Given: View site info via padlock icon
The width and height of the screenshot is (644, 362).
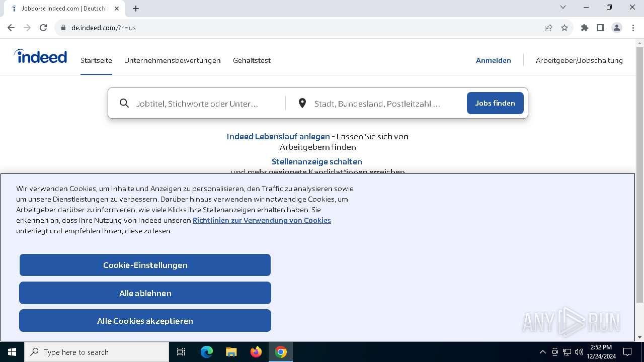Looking at the screenshot, I should (63, 28).
